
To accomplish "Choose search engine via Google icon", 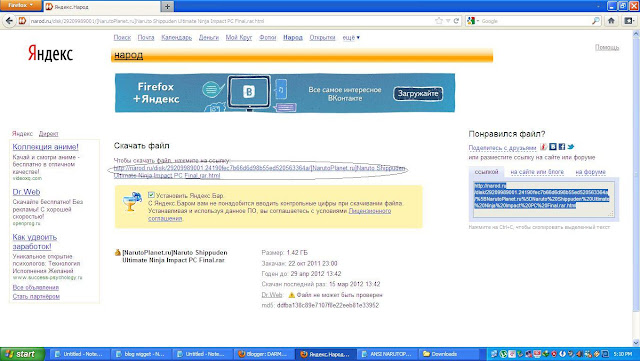I will [x=472, y=21].
